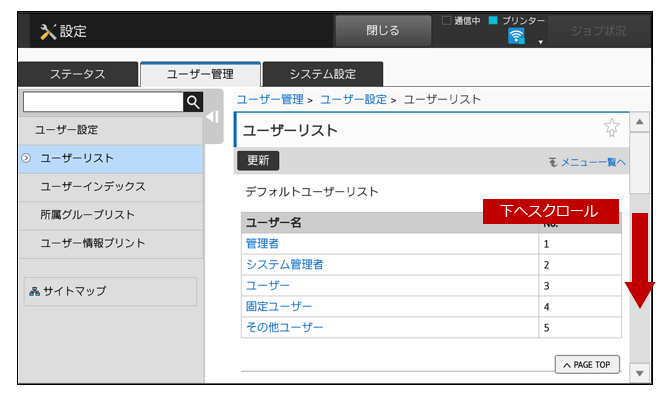
Task: Click the プリンター indicator box
Action: point(493,20)
